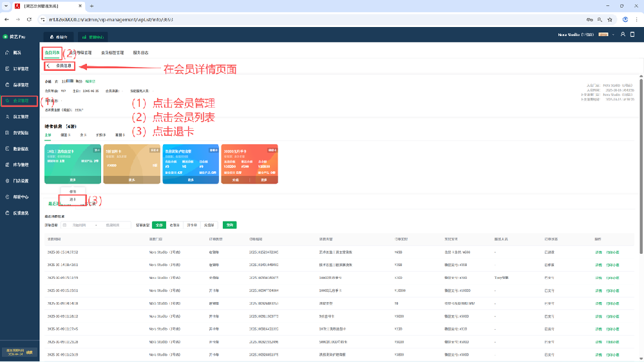Switch to the 会员列表 tab
Viewport: 644px width, 362px height.
(x=52, y=53)
